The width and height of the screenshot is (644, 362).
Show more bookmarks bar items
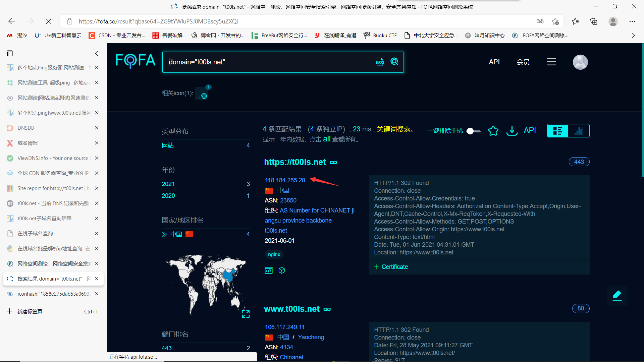(x=633, y=35)
